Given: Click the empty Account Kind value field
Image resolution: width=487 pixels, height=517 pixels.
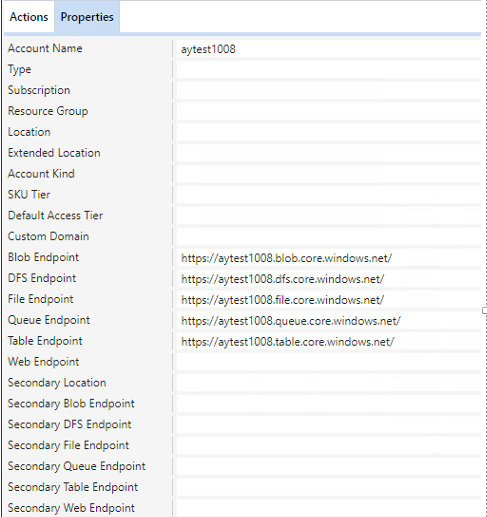Looking at the screenshot, I should (x=328, y=174).
